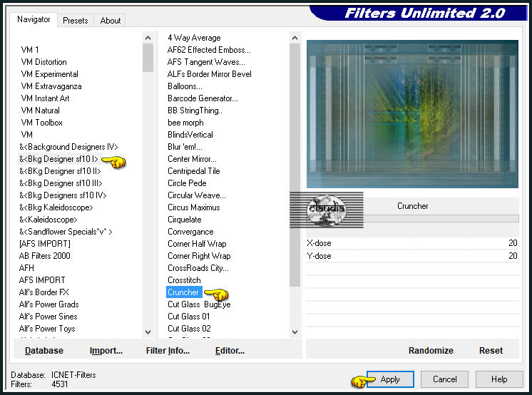Select &<Bkg Kaleidoscope> category

56,207
